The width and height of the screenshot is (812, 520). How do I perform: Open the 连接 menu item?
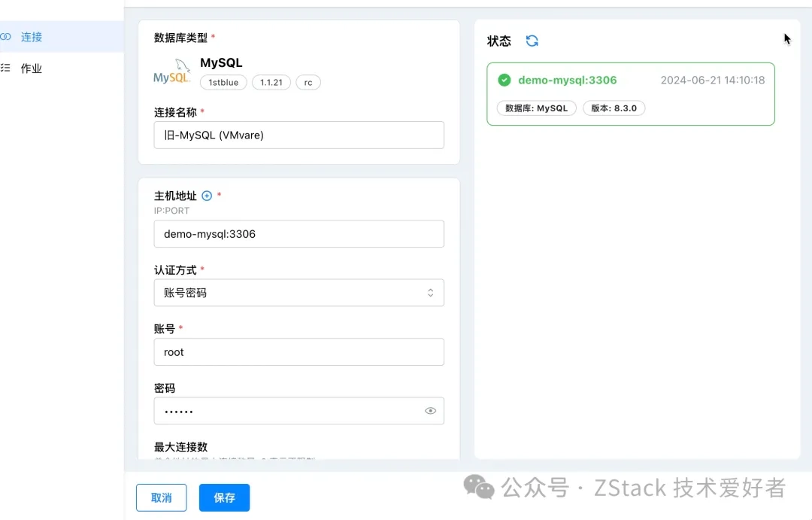click(32, 37)
